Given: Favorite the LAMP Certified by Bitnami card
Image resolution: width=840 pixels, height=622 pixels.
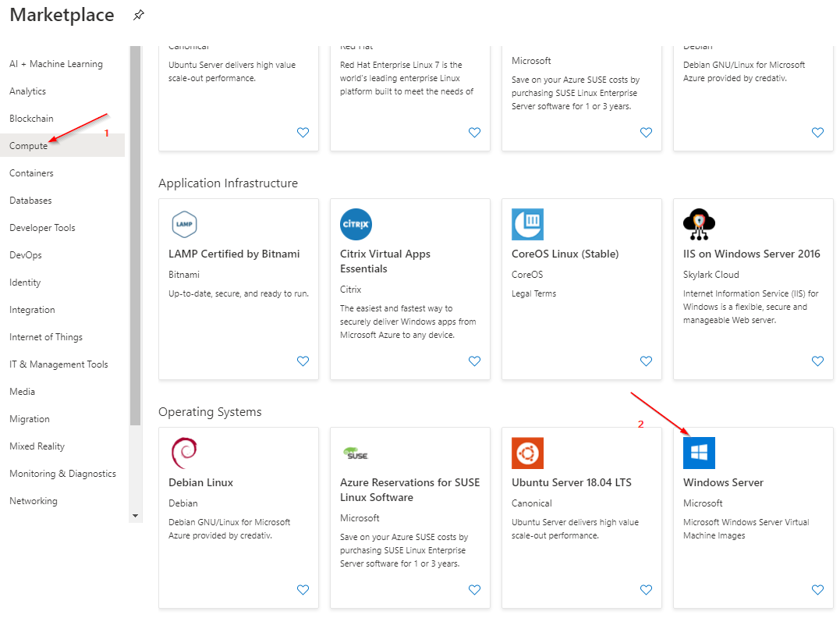Looking at the screenshot, I should tap(303, 361).
